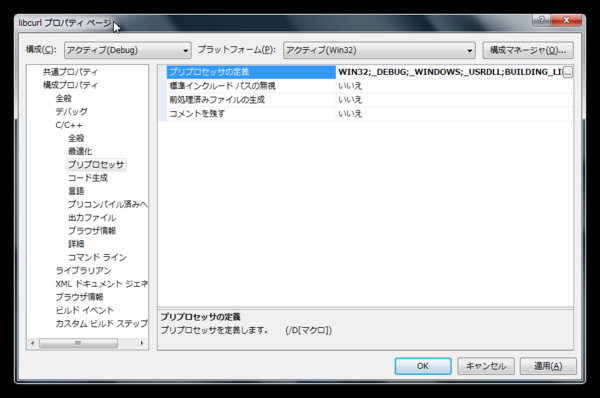Select the 前処理済みファイルの生成 property row
The width and height of the screenshot is (600, 398).
tap(251, 100)
